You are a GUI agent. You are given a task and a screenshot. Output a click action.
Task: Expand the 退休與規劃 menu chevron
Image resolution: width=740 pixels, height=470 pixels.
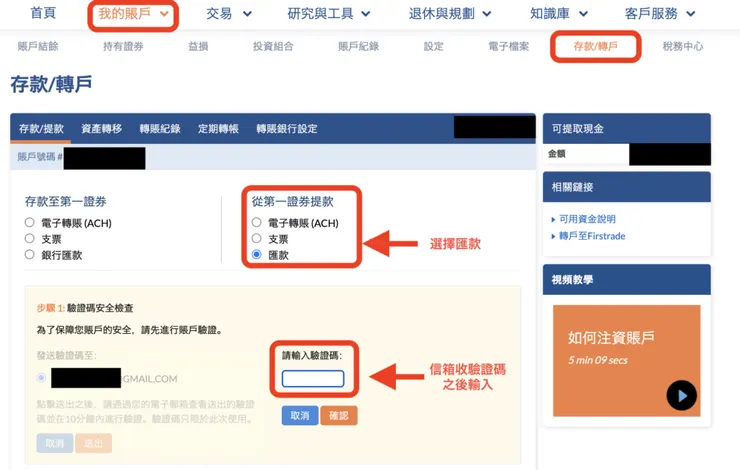coord(487,14)
